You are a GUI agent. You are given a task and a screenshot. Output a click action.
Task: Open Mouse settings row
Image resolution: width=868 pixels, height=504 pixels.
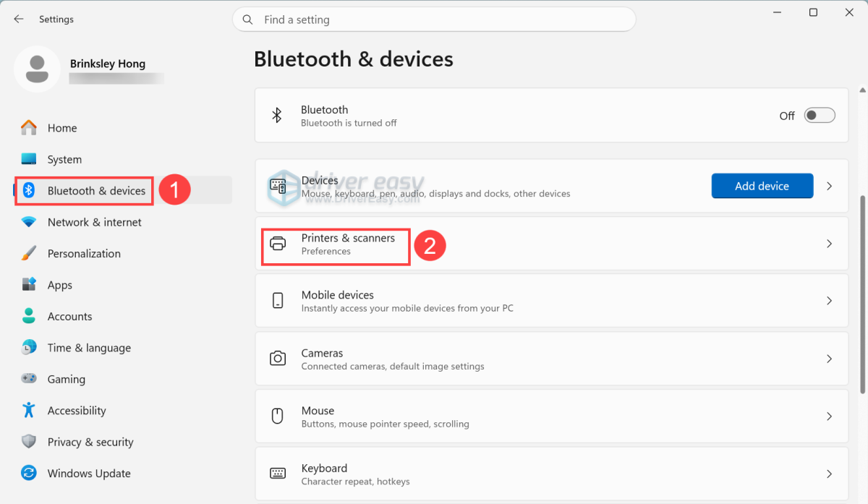pyautogui.click(x=551, y=417)
